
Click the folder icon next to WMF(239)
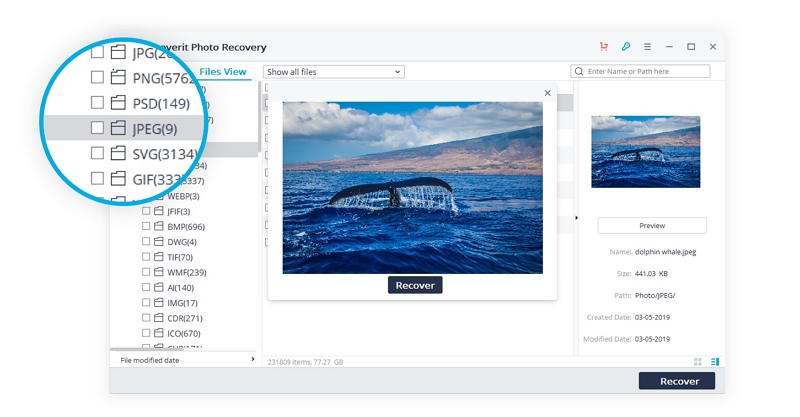click(159, 272)
